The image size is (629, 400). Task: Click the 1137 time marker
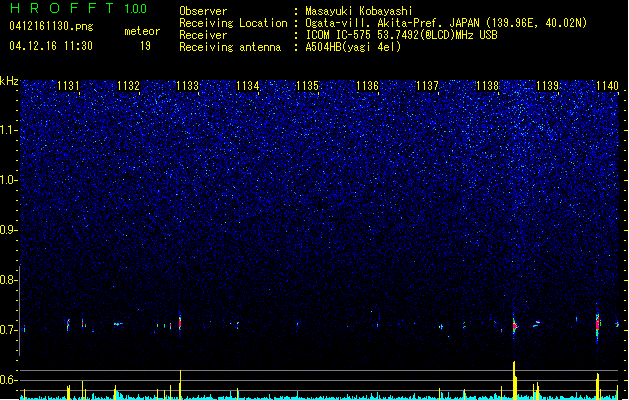coord(428,86)
